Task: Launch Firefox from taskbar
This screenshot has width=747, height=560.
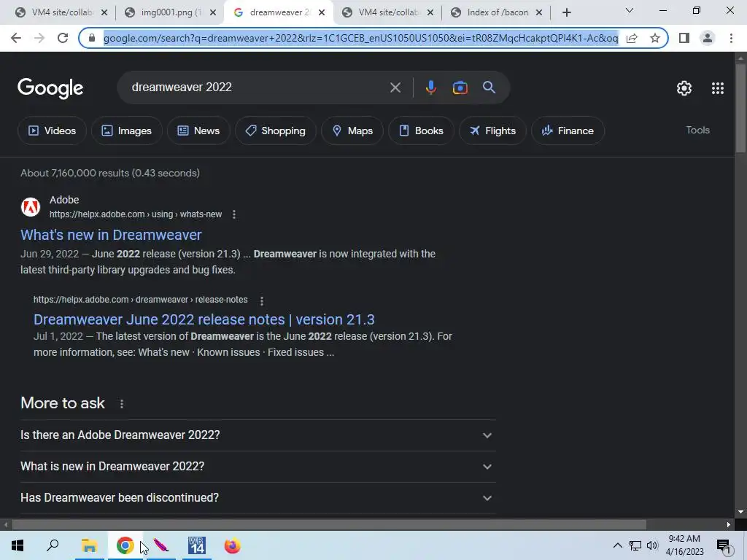Action: (233, 545)
